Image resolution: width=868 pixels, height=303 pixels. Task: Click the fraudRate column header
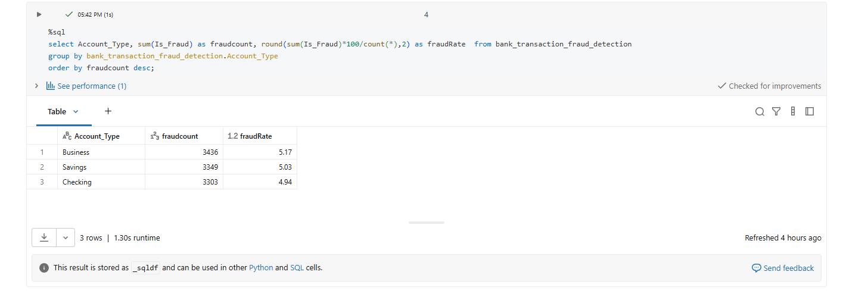tap(260, 136)
